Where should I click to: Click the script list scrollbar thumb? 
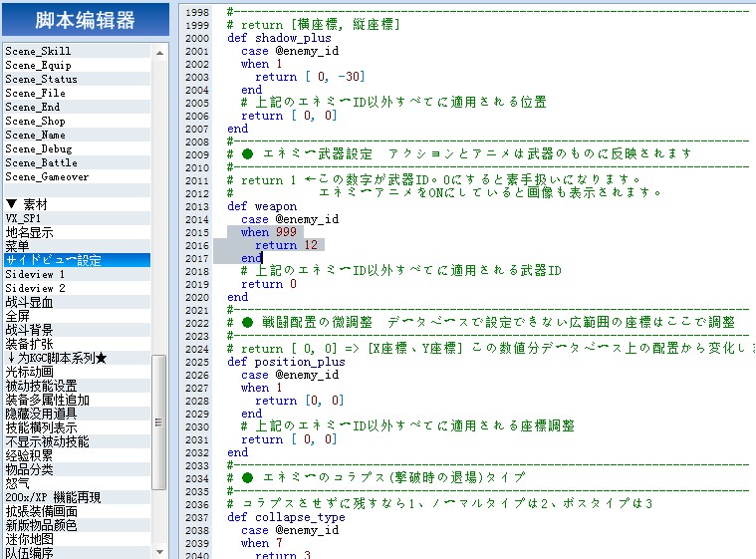click(x=159, y=422)
